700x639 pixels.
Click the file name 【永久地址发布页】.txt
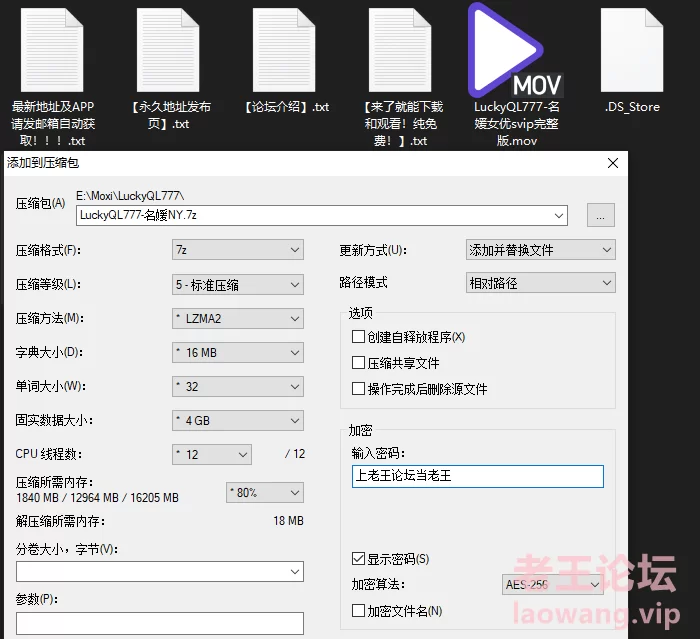pyautogui.click(x=170, y=115)
